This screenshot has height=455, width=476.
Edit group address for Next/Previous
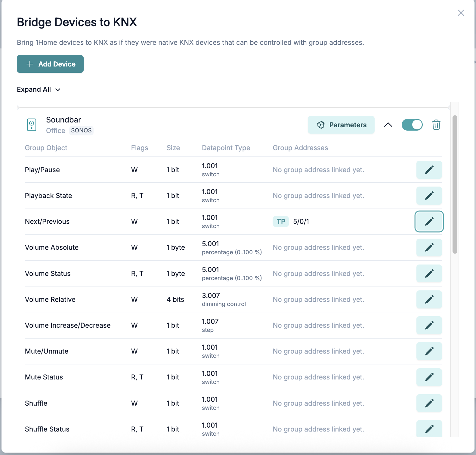tap(429, 221)
